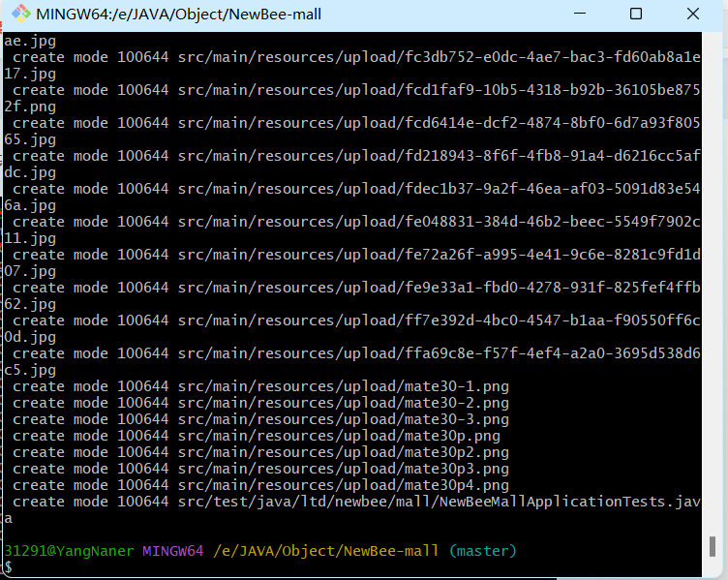Image resolution: width=728 pixels, height=580 pixels.
Task: Click the mate30p4.png output line
Action: click(261, 485)
